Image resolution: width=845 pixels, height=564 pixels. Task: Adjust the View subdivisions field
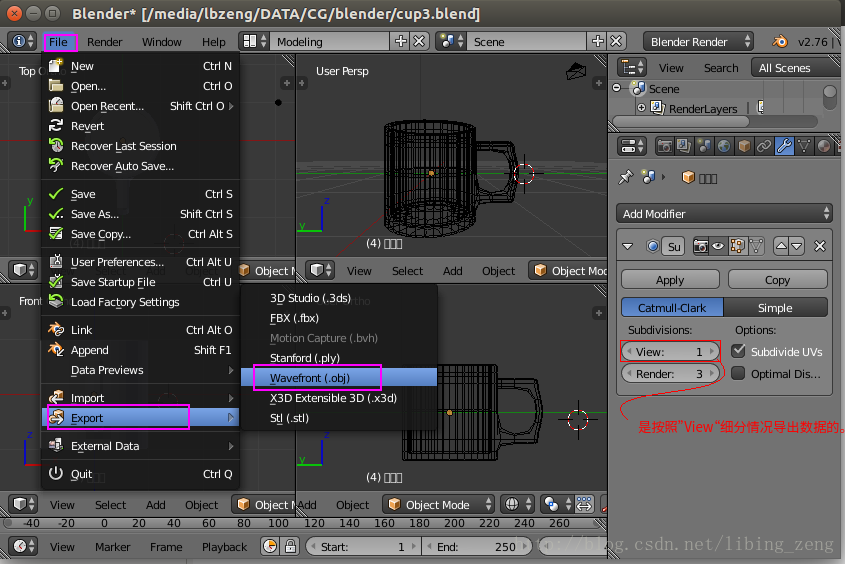[670, 352]
